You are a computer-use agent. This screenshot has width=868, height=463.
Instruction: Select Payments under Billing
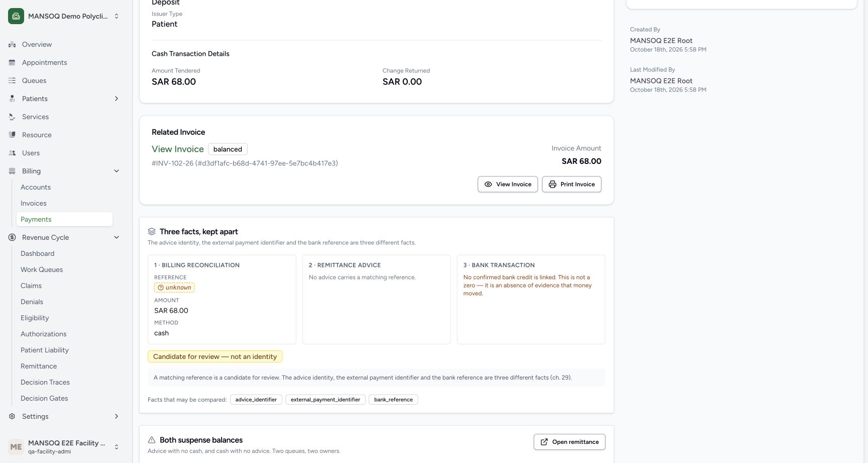pyautogui.click(x=64, y=219)
